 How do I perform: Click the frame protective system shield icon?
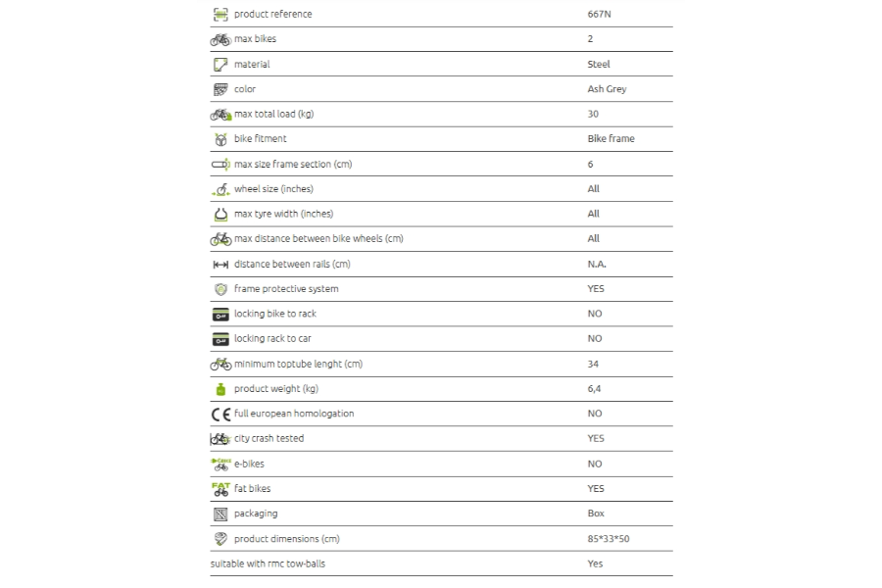click(x=220, y=289)
